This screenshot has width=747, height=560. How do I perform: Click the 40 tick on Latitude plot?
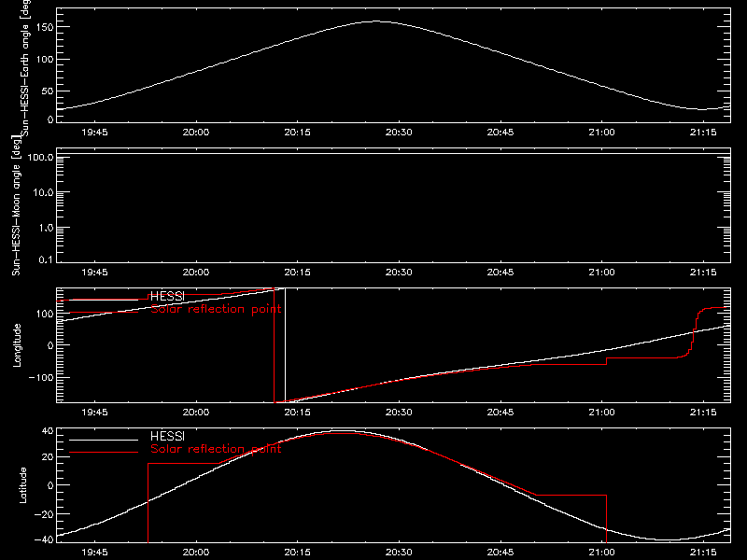click(48, 431)
